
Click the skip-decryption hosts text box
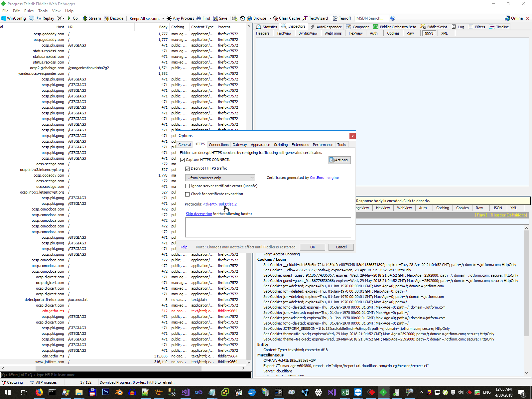point(268,227)
